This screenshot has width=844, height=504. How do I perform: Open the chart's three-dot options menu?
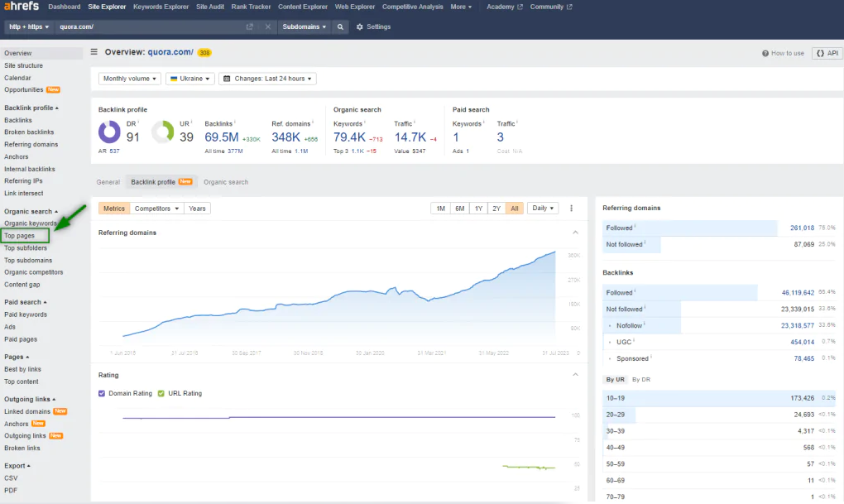[x=571, y=209]
